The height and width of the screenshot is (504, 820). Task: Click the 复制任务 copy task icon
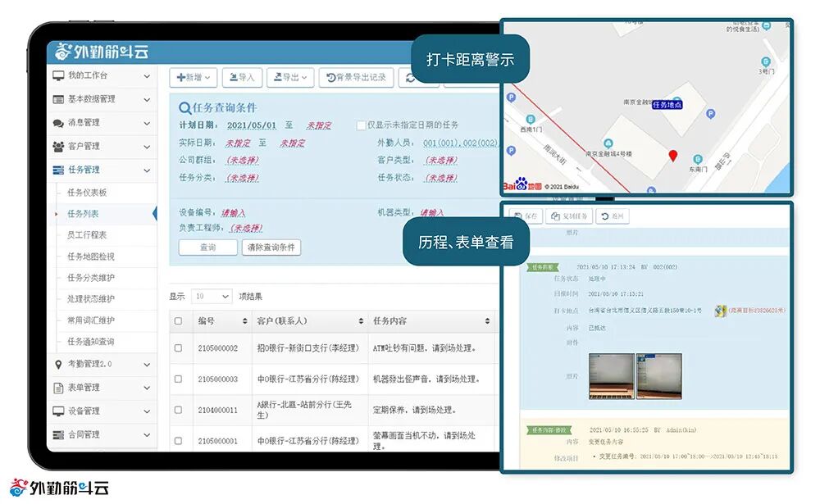tap(554, 216)
